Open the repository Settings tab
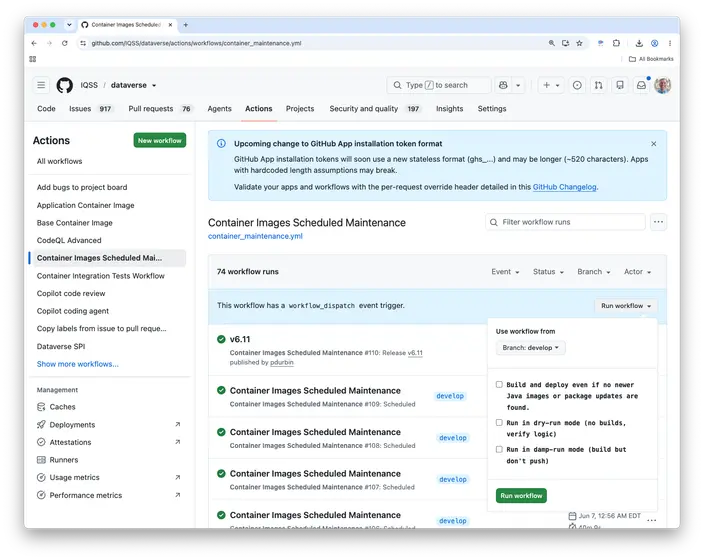 [x=492, y=109]
